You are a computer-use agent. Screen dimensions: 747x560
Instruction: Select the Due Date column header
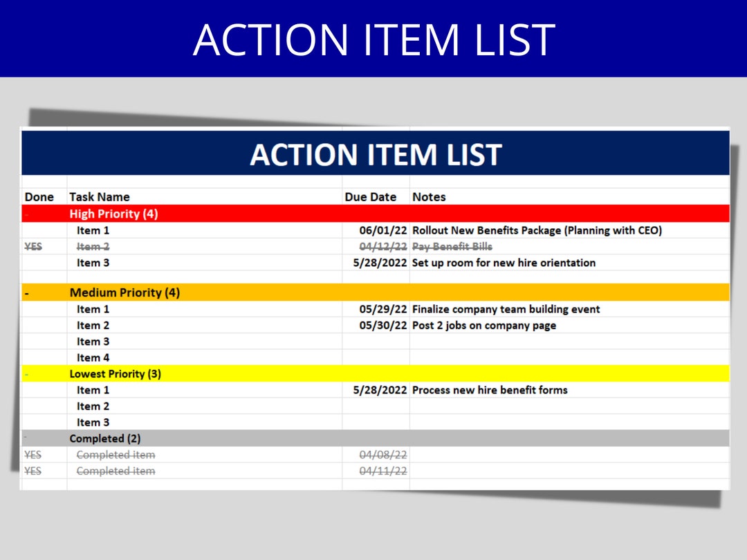click(x=371, y=197)
